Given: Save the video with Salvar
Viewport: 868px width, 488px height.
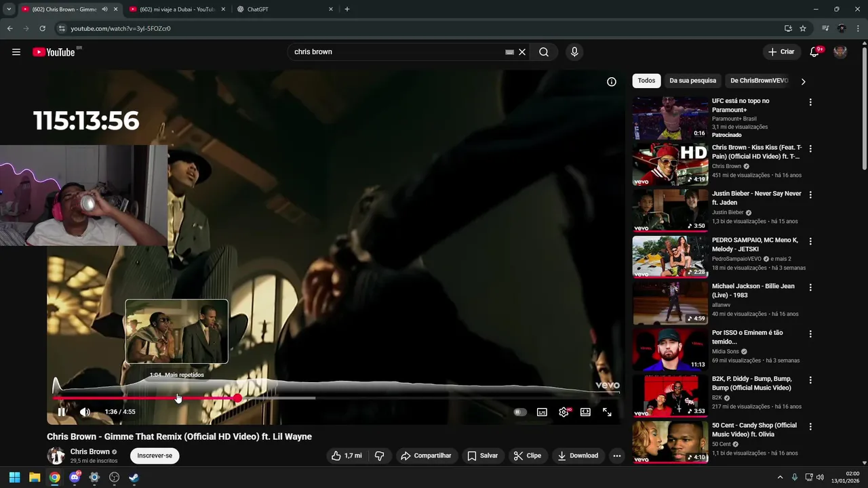Looking at the screenshot, I should pyautogui.click(x=482, y=455).
